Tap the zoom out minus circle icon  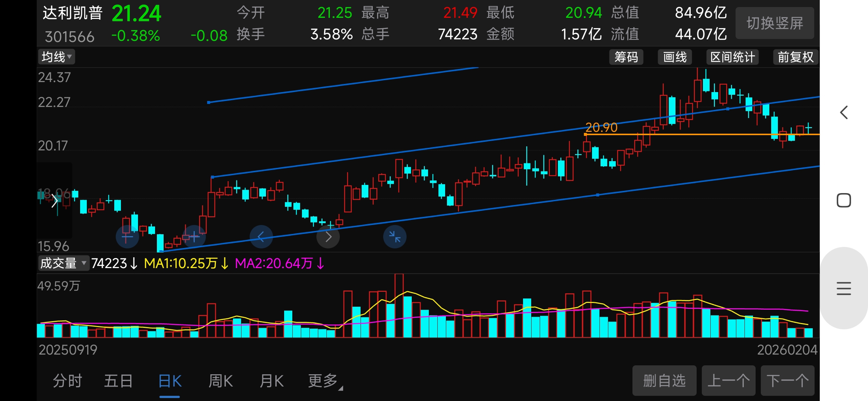[x=127, y=237]
